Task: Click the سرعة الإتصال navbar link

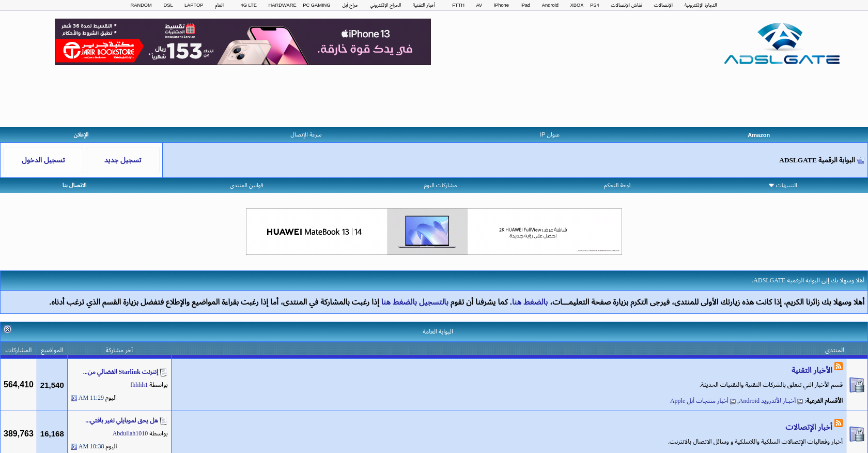Action: [x=306, y=135]
